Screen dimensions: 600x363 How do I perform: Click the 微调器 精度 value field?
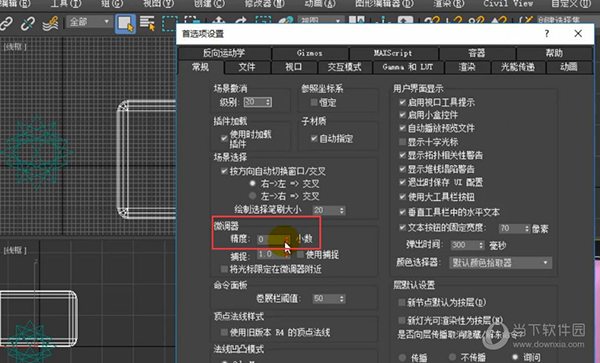(270, 239)
